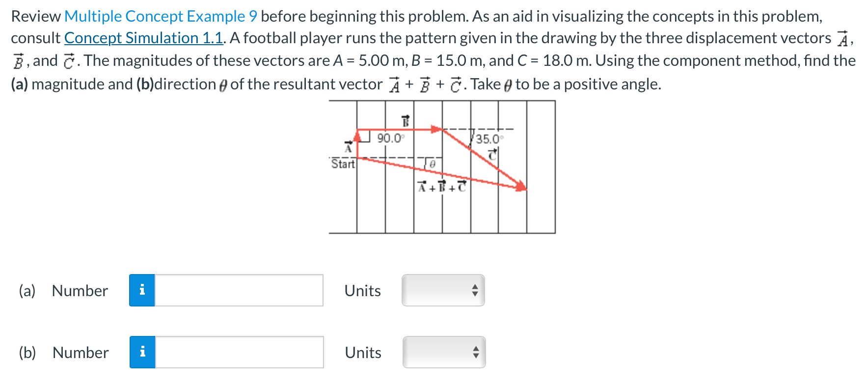868x388 pixels.
Task: Click the vector B arrow in the drawing
Action: 407,129
